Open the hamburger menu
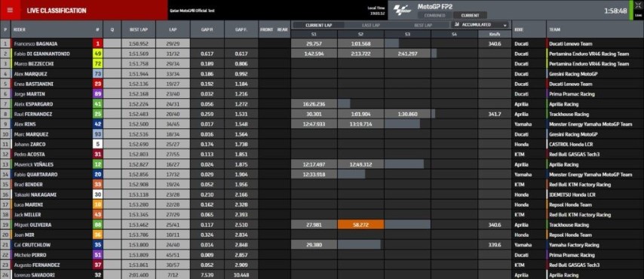Viewport: 644px width, 279px height. (x=10, y=11)
